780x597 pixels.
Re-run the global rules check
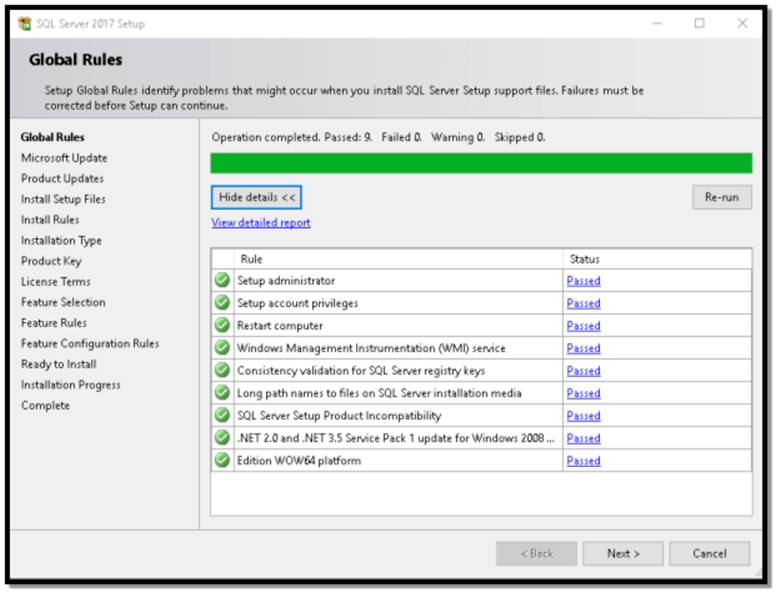[722, 198]
